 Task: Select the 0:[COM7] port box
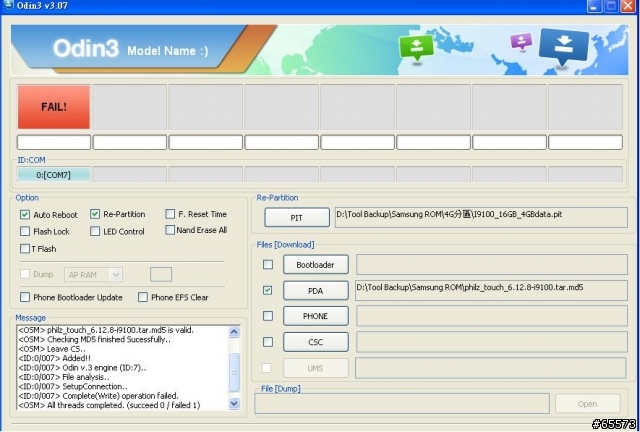coord(54,174)
